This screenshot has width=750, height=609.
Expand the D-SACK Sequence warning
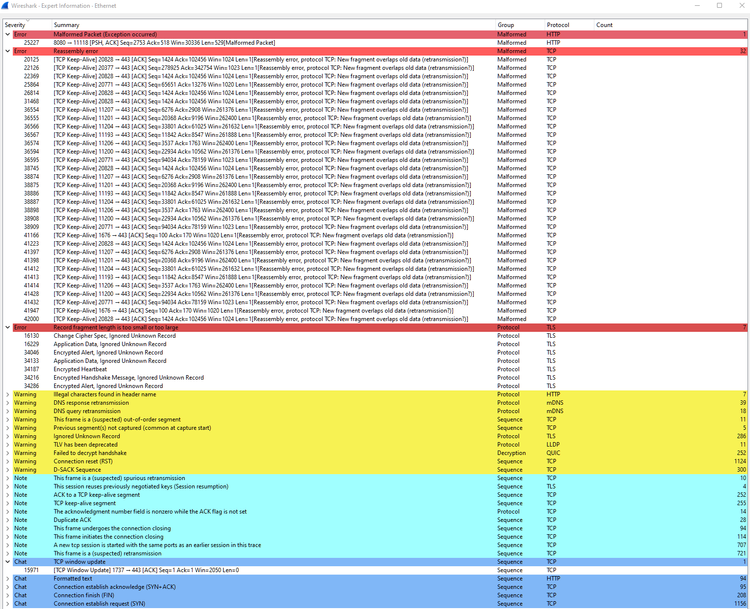[8, 470]
